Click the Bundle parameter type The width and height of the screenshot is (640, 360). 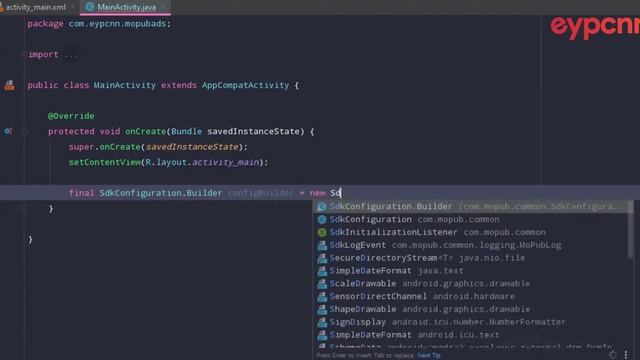187,131
